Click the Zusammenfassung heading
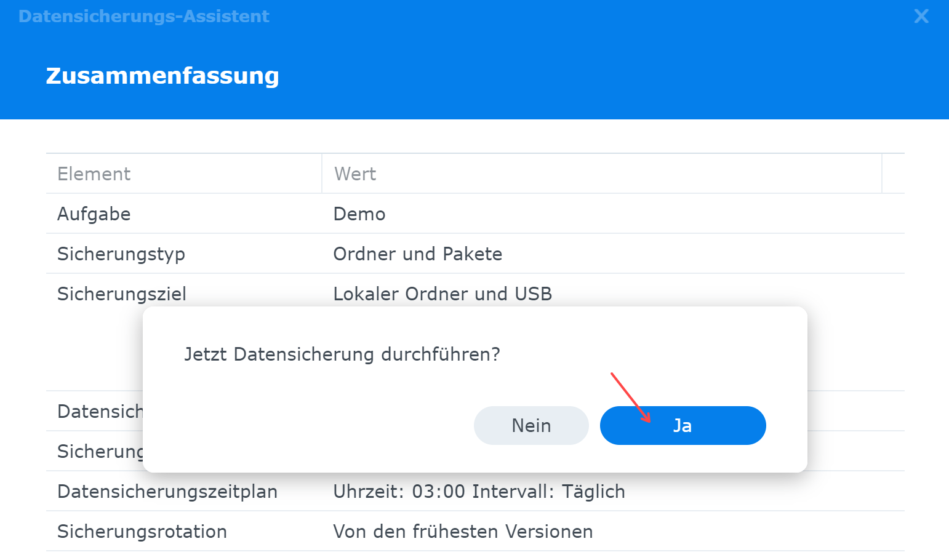The height and width of the screenshot is (560, 949). tap(162, 76)
